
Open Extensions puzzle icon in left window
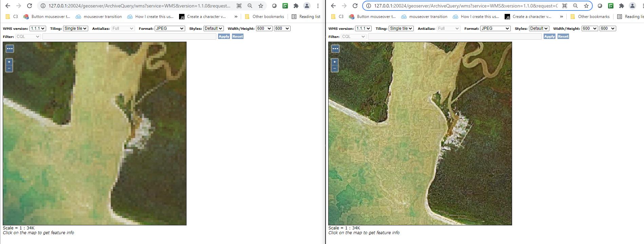coord(296,6)
